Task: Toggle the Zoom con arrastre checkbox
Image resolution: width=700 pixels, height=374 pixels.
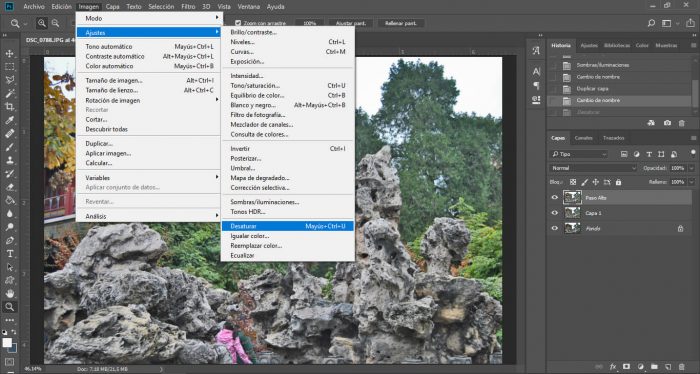Action: click(238, 23)
